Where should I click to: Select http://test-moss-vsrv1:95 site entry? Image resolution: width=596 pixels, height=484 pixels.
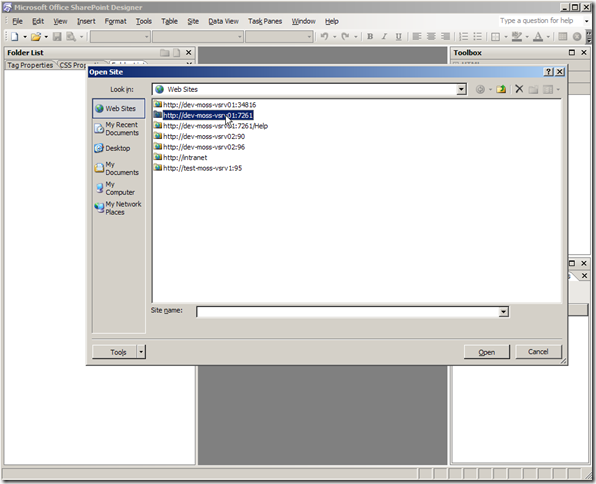point(198,168)
